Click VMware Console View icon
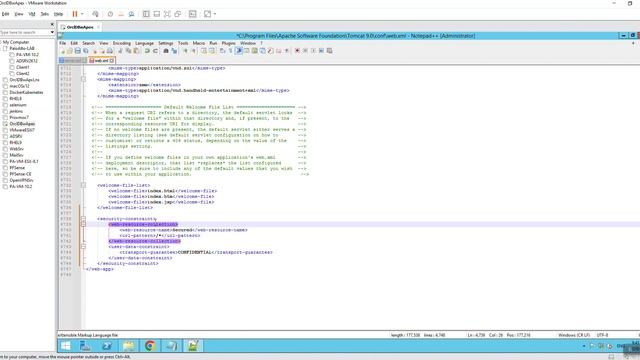This screenshot has width=640, height=360. [x=193, y=14]
